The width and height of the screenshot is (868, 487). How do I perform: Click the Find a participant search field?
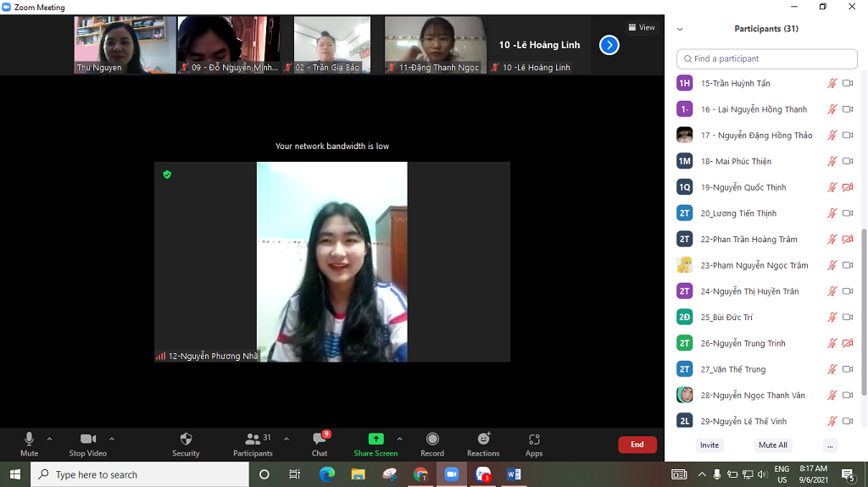point(767,58)
